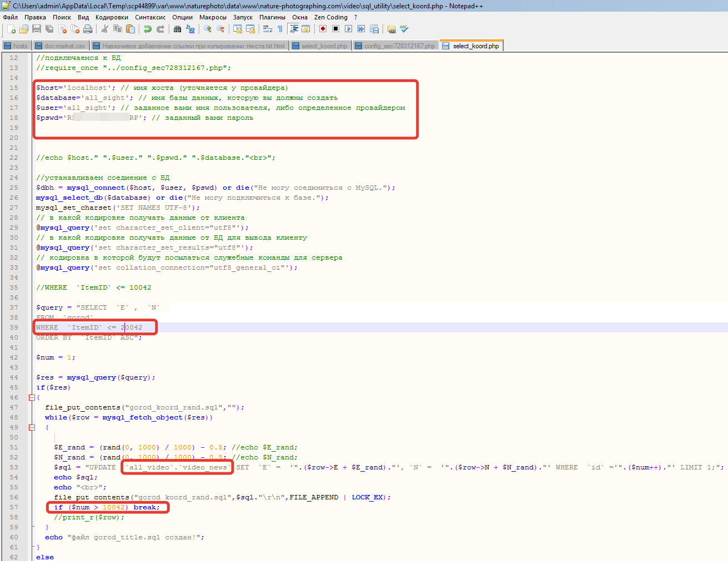Collapse the while block fold at line 49
The height and width of the screenshot is (561, 728).
click(x=32, y=427)
